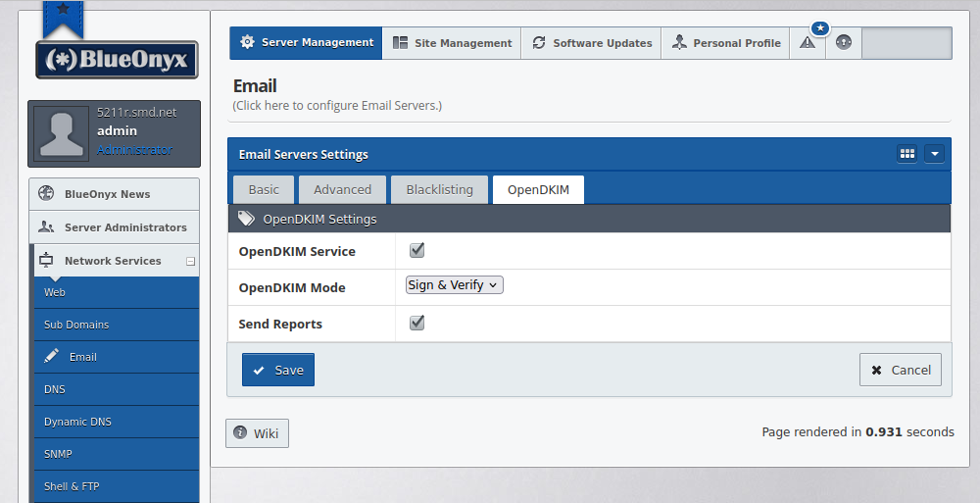Screen dimensions: 980x503
Task: Select the OpenDKIM tab
Action: tap(538, 189)
